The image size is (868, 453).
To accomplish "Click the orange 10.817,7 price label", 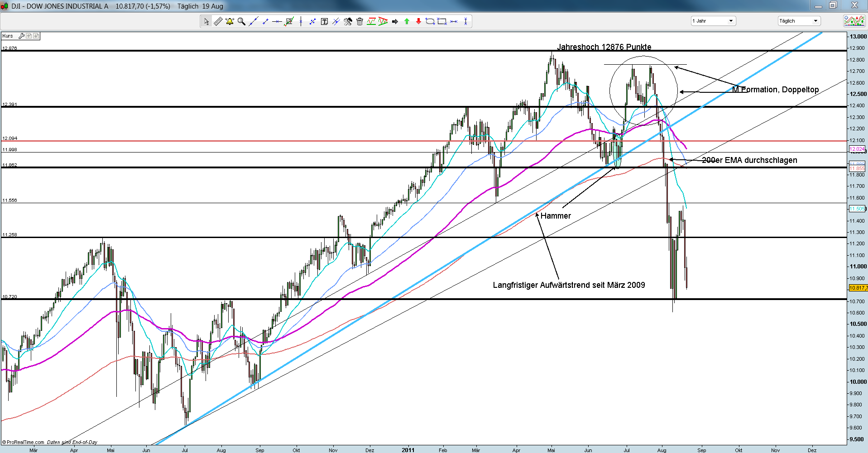I will (x=858, y=288).
